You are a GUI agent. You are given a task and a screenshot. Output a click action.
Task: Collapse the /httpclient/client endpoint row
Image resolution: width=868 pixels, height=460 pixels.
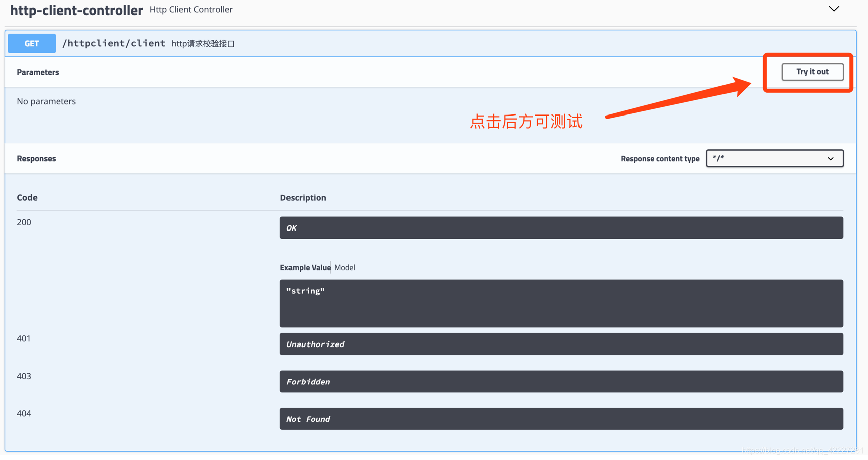[351, 43]
